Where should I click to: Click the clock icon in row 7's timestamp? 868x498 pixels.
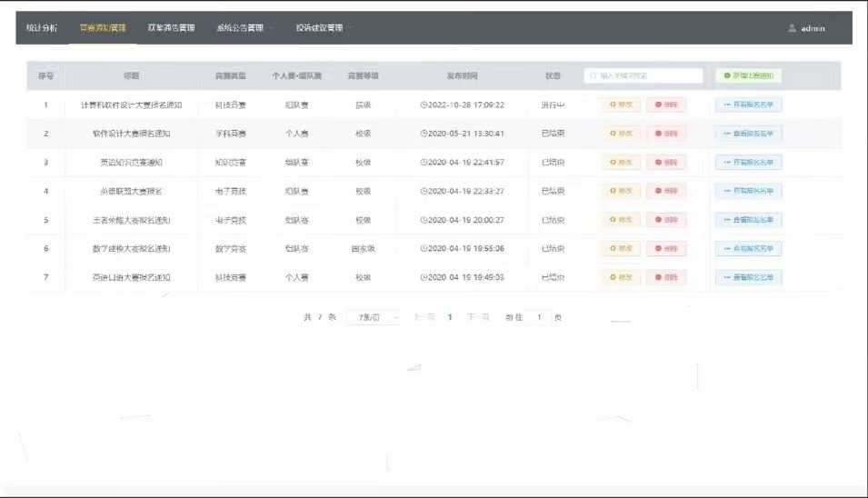[x=424, y=277]
